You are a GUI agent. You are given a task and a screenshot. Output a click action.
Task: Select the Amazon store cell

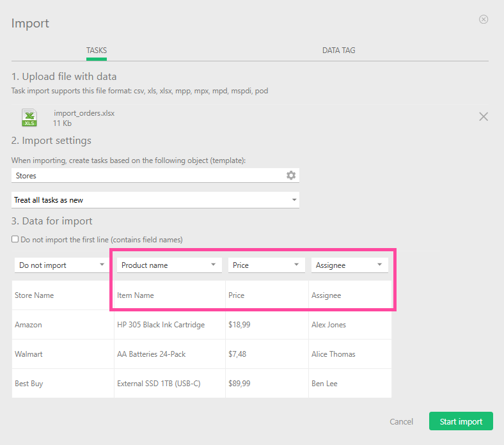[29, 325]
